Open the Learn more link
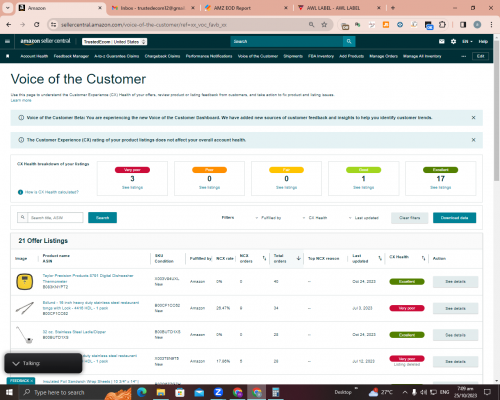 click(x=21, y=100)
